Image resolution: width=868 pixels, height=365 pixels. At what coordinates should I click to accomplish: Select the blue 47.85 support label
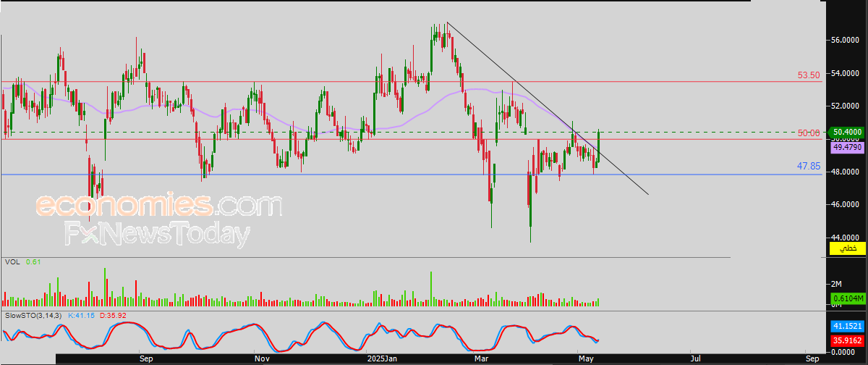pyautogui.click(x=808, y=166)
